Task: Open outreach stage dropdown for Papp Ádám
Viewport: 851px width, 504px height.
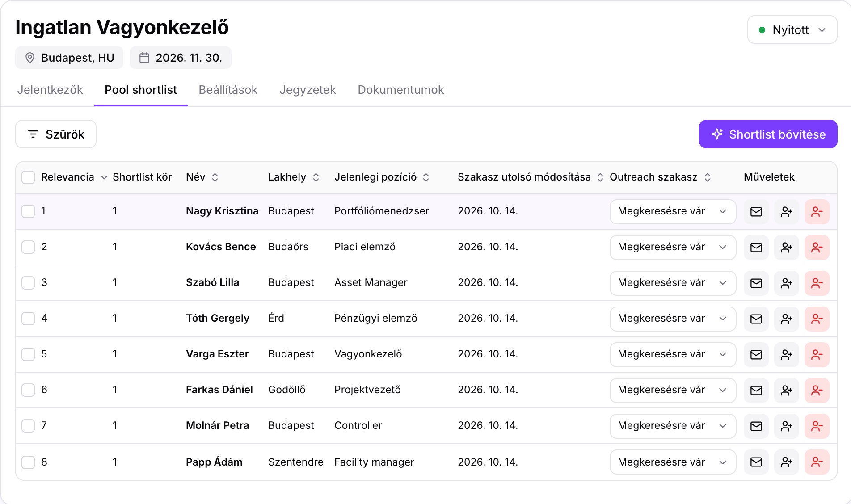Action: point(673,462)
